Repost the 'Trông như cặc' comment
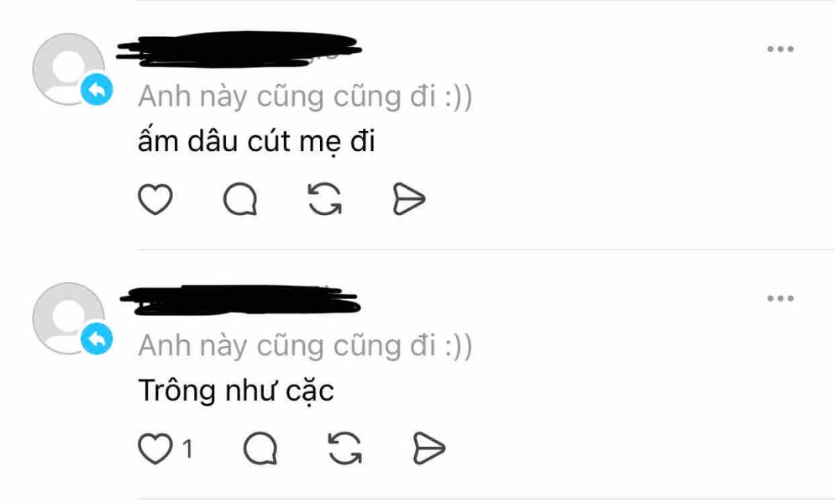 pyautogui.click(x=344, y=448)
